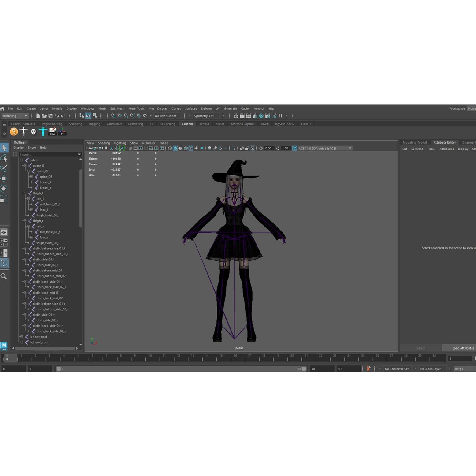Viewport: 476px width, 476px height.
Task: Enable snap to grid magnet icon
Action: tap(113, 116)
